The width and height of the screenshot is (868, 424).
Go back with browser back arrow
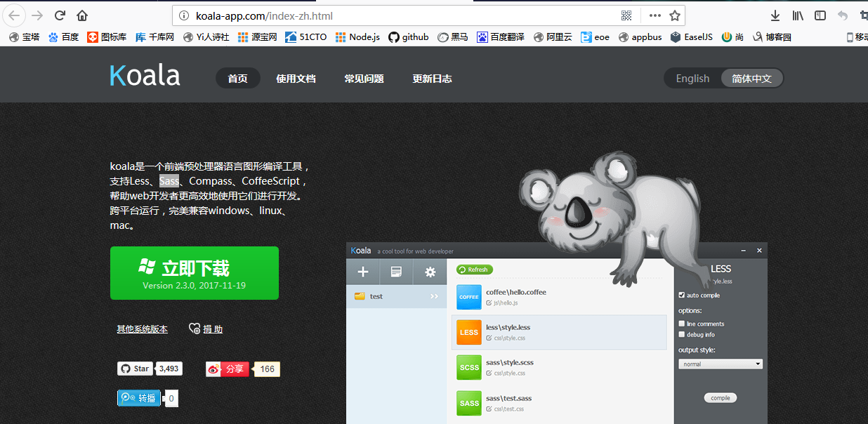(x=15, y=15)
